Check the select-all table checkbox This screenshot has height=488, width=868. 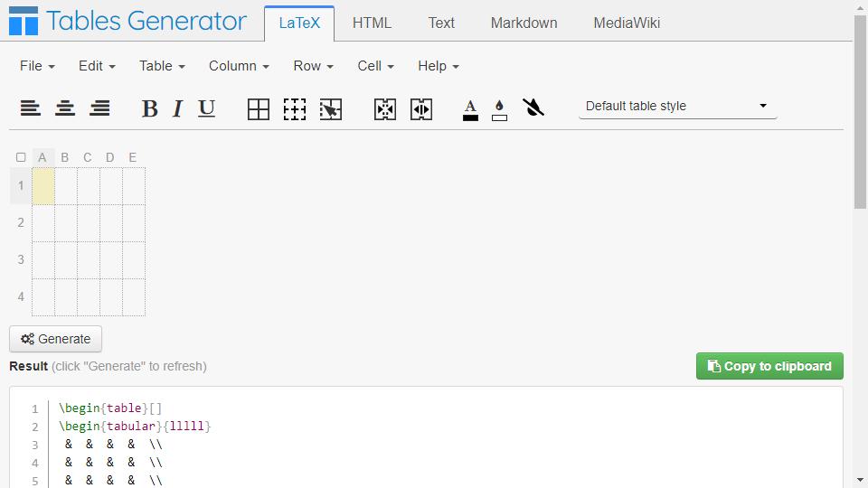tap(21, 157)
